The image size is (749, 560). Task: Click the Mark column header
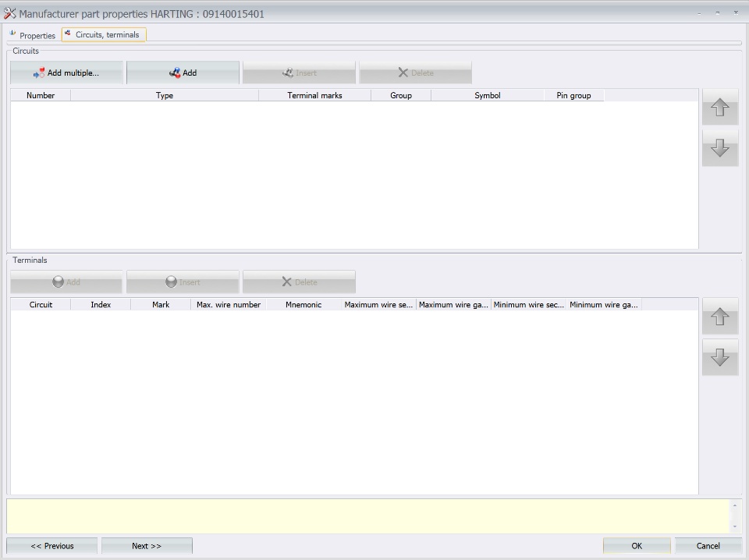point(161,304)
